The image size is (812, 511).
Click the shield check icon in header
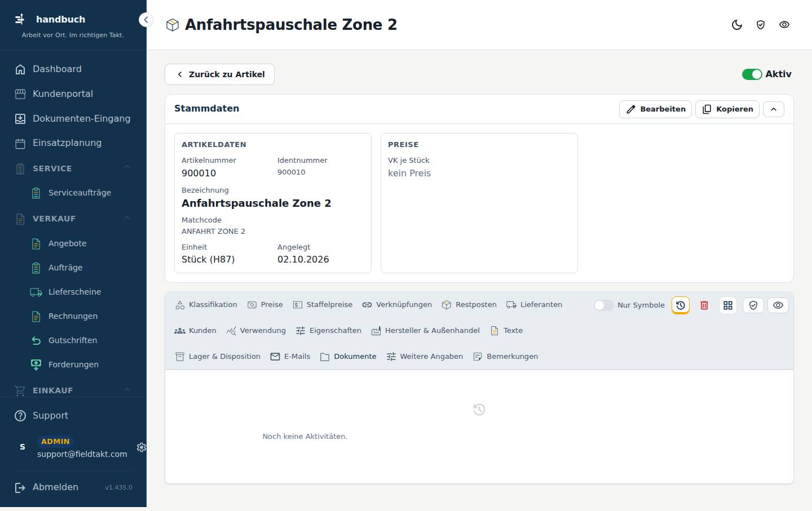761,25
